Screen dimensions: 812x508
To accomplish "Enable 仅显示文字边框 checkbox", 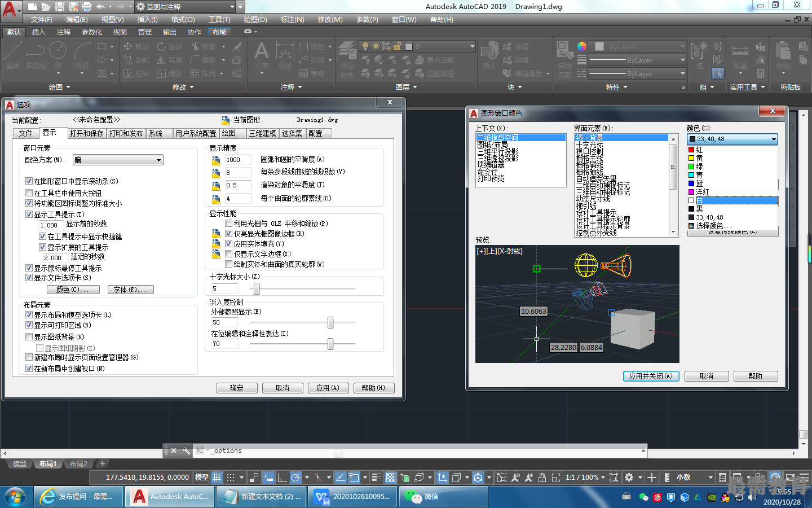I will [228, 254].
